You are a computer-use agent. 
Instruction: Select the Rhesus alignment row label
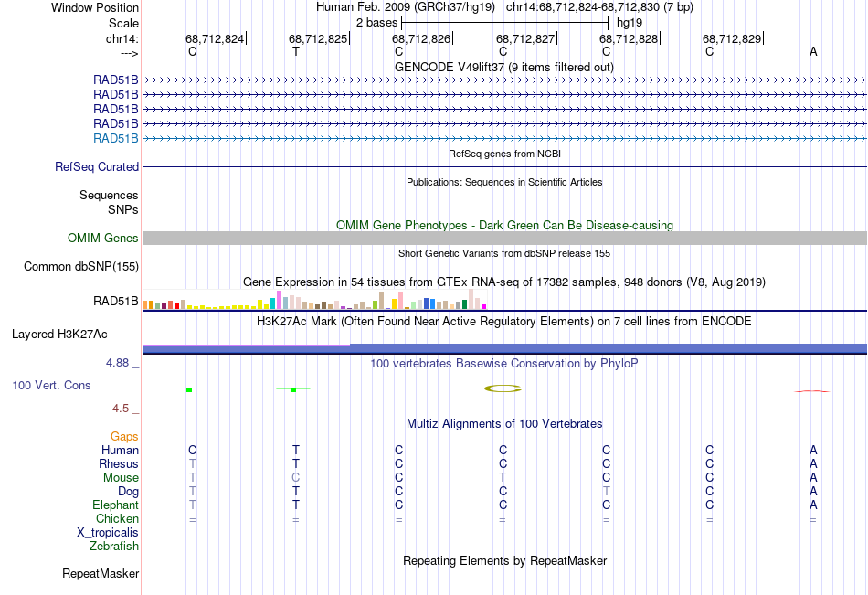click(119, 463)
